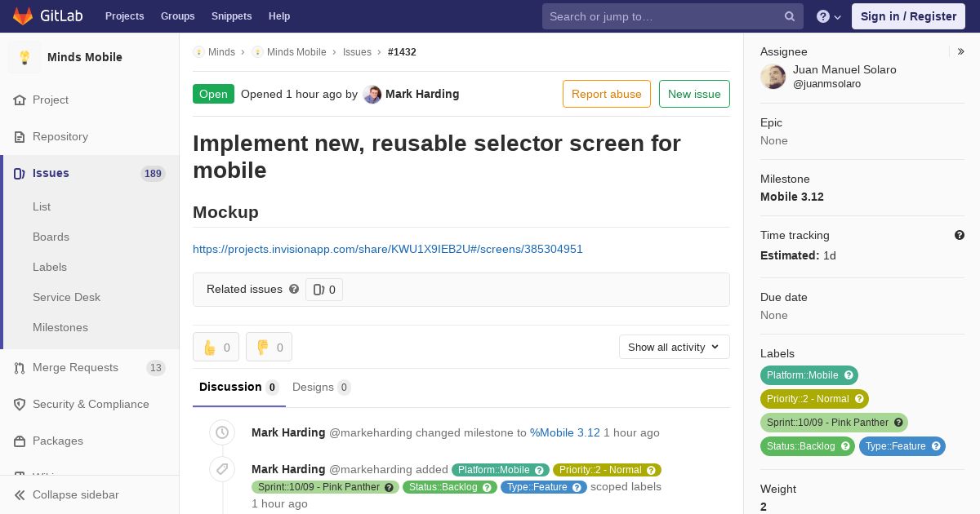This screenshot has width=980, height=514.
Task: Click the related issues count badge
Action: coord(324,290)
